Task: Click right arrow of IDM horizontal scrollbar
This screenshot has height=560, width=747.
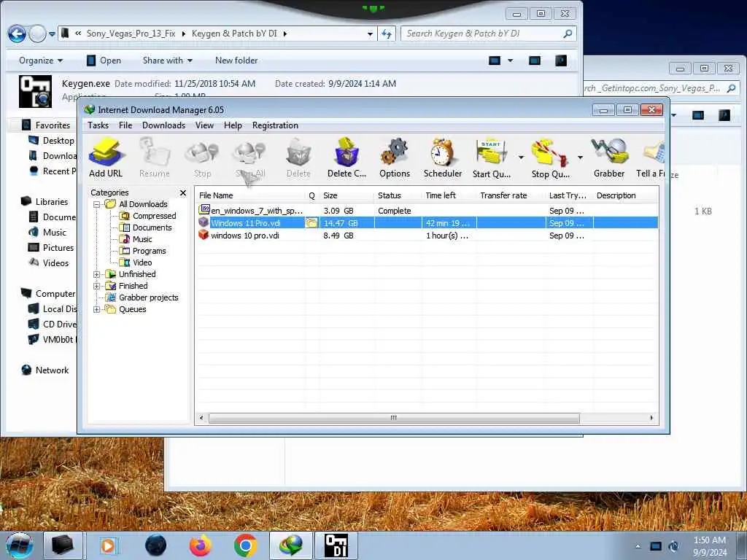Action: point(651,418)
